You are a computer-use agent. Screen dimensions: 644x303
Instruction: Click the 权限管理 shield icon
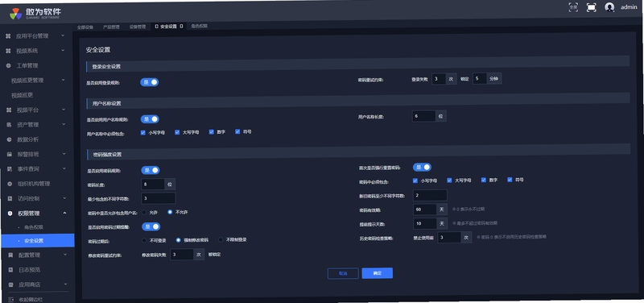[x=10, y=214]
